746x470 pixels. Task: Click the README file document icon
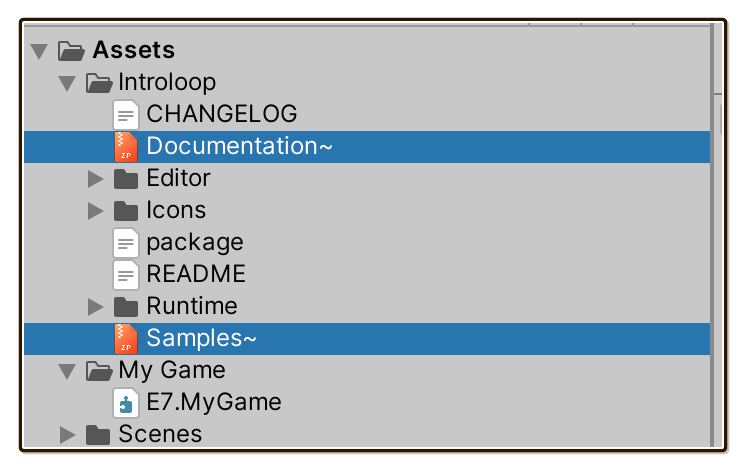pyautogui.click(x=126, y=275)
